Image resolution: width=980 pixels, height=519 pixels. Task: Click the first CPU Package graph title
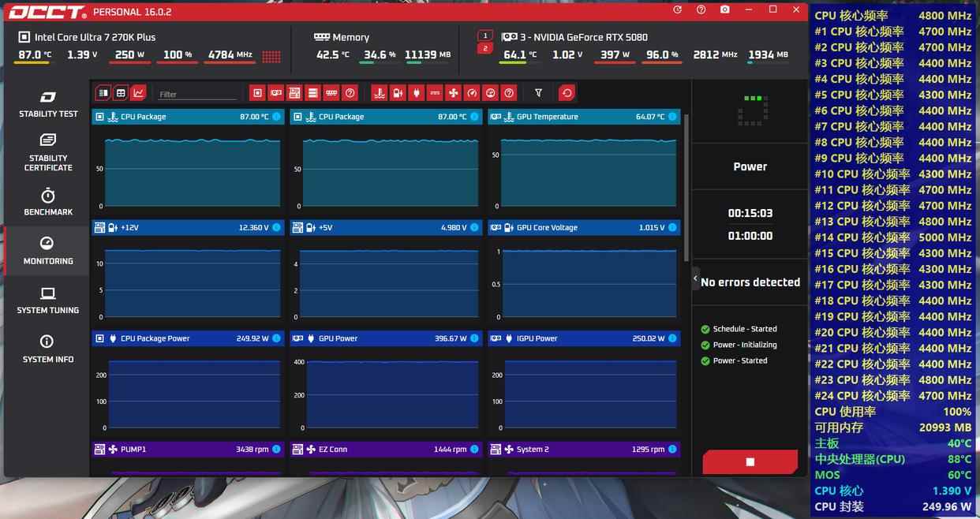(x=144, y=117)
